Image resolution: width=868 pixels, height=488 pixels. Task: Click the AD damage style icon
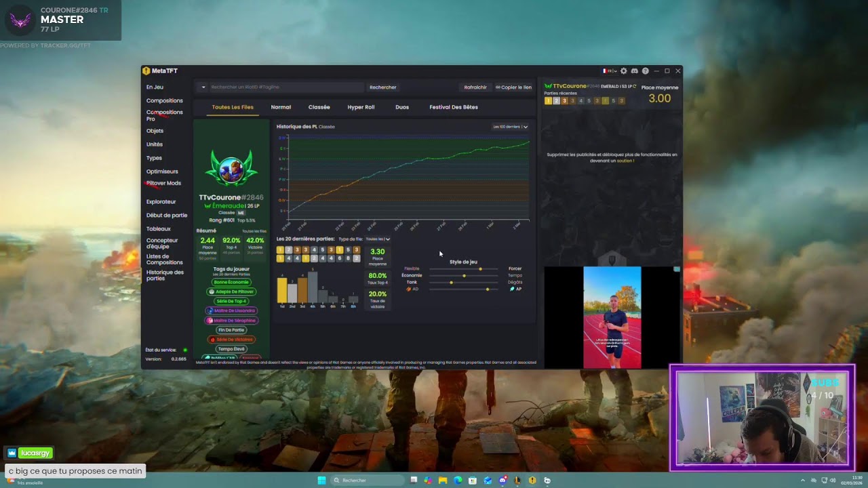click(x=408, y=289)
